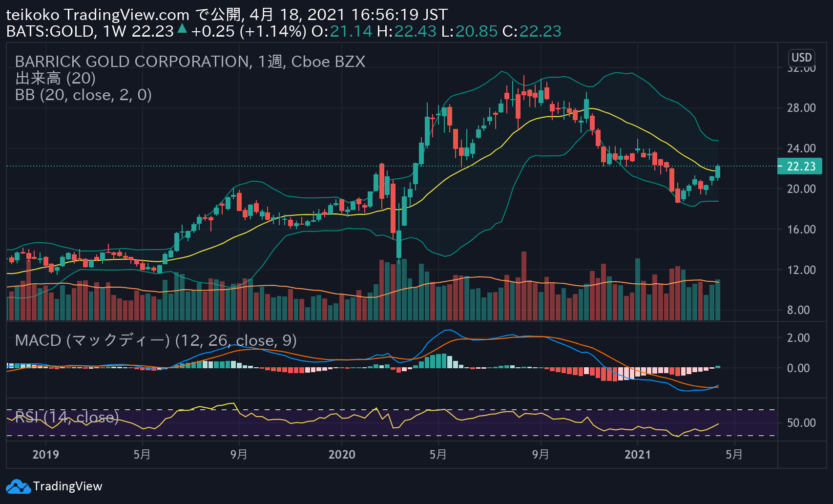833x504 pixels.
Task: Click the RSI 50.00 scale label
Action: [801, 423]
